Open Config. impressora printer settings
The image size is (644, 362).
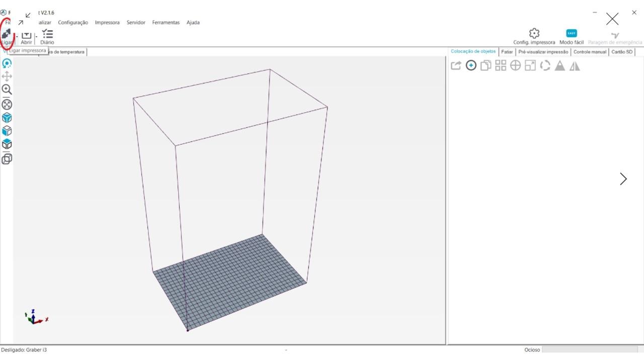coord(534,37)
